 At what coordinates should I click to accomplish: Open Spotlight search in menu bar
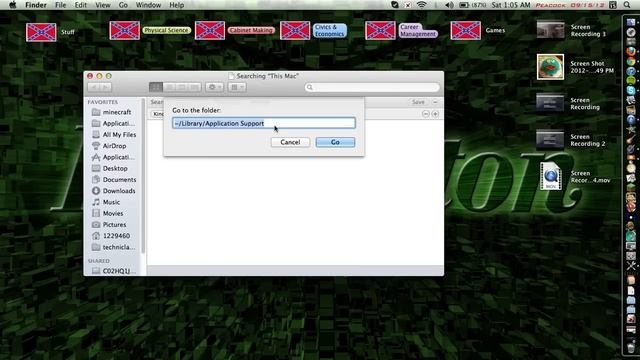[627, 5]
